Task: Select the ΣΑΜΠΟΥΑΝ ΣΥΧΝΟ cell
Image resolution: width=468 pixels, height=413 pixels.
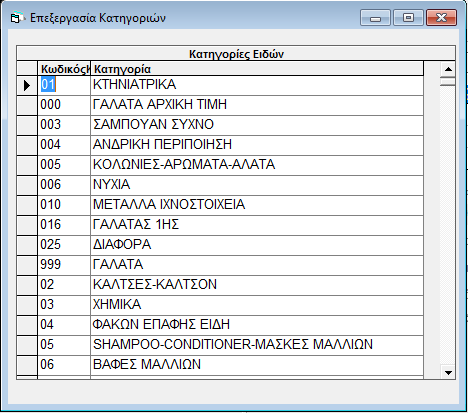Action: [257, 125]
